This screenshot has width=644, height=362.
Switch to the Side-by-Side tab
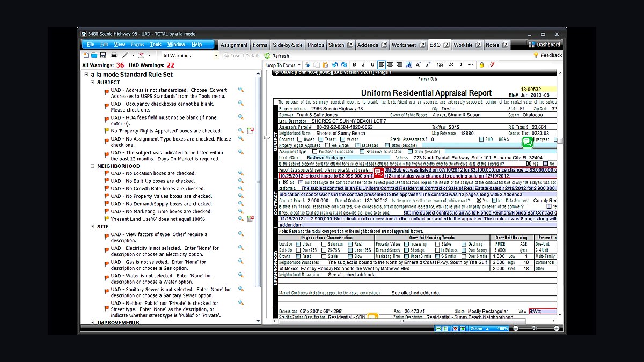pyautogui.click(x=287, y=45)
